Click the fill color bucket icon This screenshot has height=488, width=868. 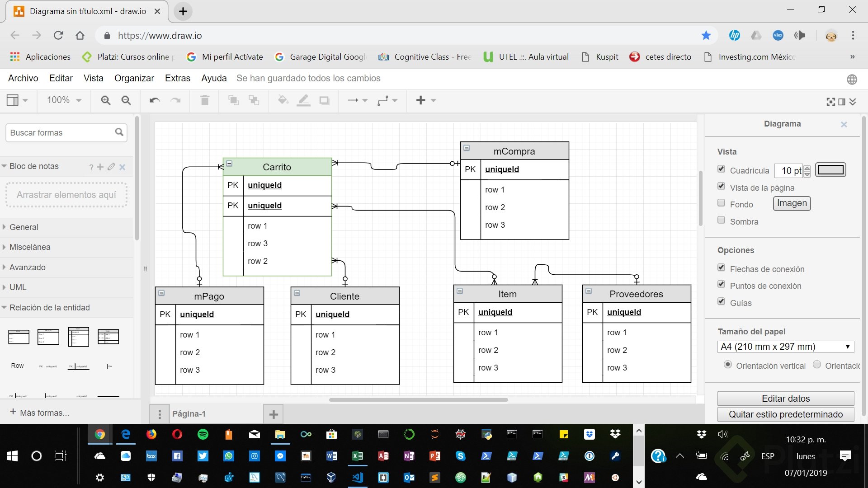pyautogui.click(x=283, y=100)
